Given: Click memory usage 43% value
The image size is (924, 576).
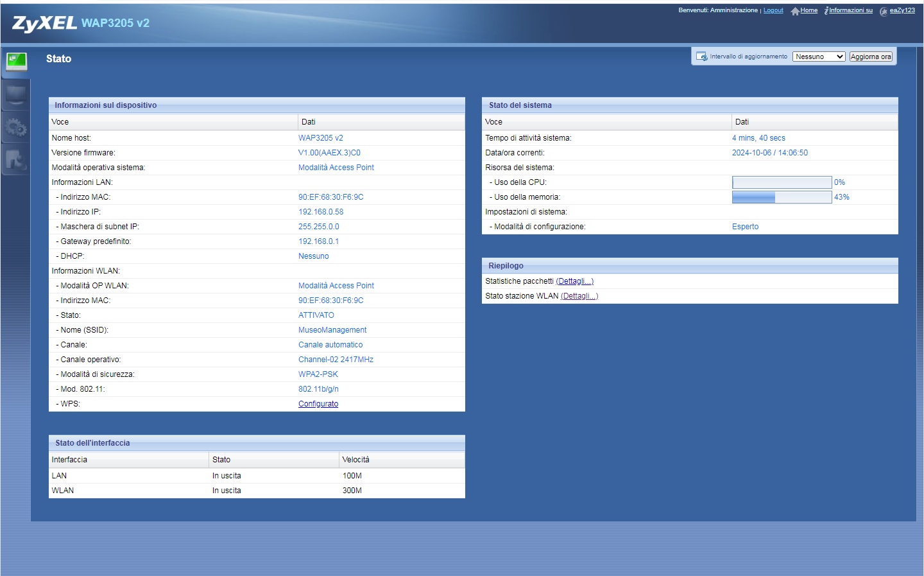Looking at the screenshot, I should [842, 197].
